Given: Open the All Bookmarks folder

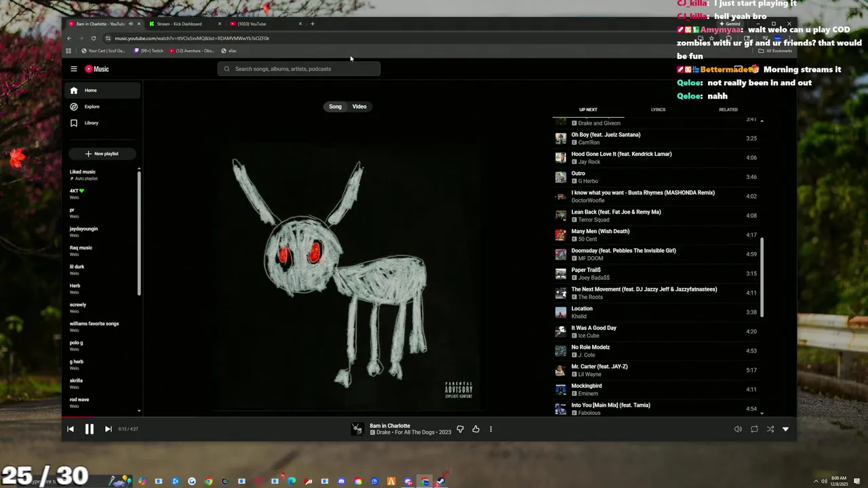Looking at the screenshot, I should coord(775,51).
